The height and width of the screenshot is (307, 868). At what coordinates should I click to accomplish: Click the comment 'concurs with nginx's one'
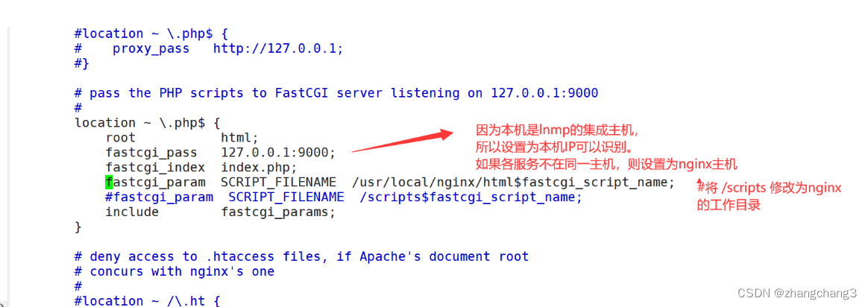point(182,271)
